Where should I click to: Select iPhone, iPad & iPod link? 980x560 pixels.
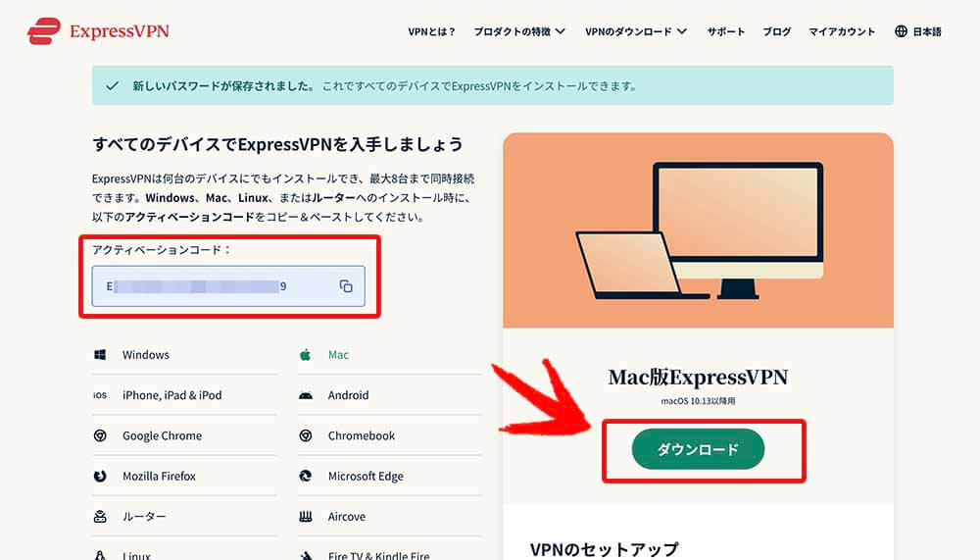tap(171, 395)
